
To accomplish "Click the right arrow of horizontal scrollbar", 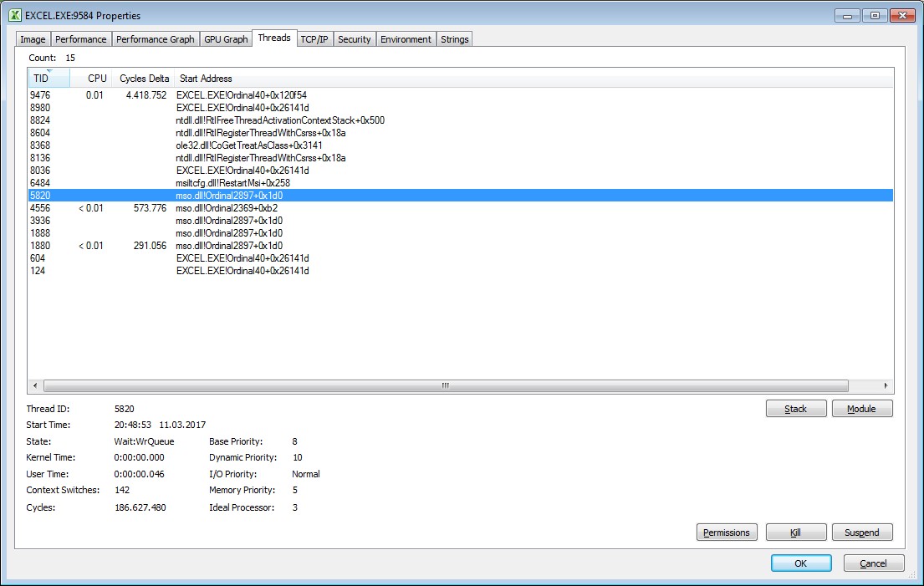I will [x=886, y=385].
